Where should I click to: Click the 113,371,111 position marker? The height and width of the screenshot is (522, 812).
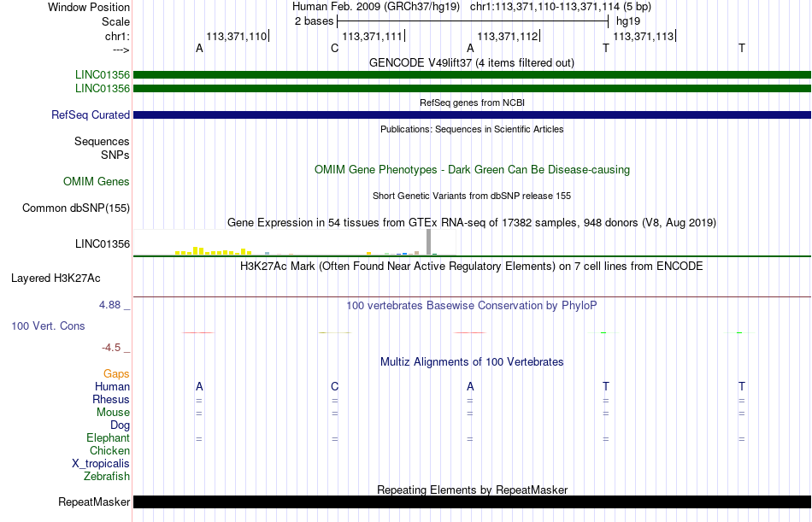tap(373, 36)
